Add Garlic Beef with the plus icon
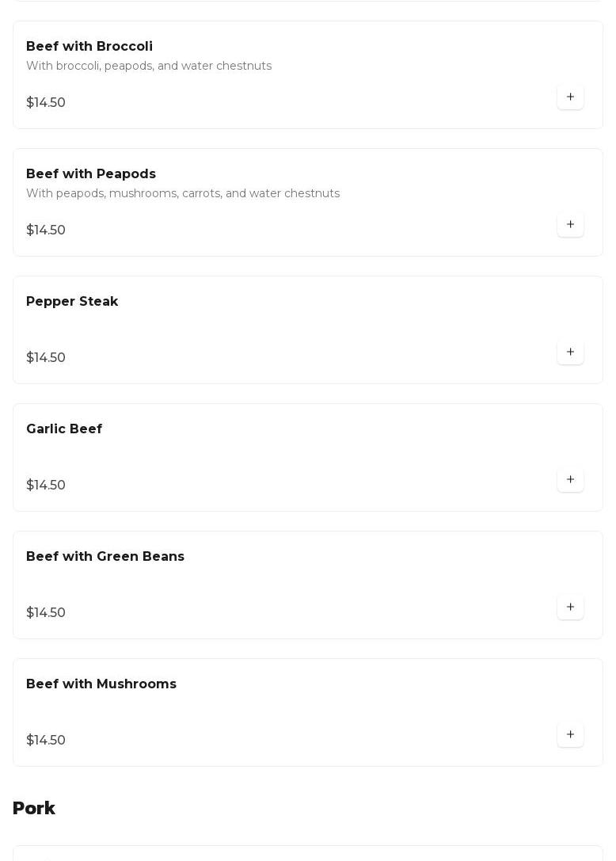 click(x=570, y=479)
